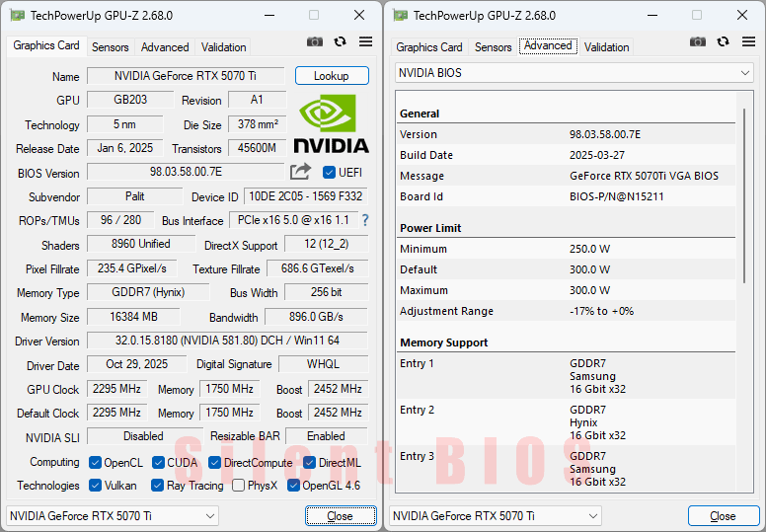Click the Version row in General section

[x=567, y=134]
